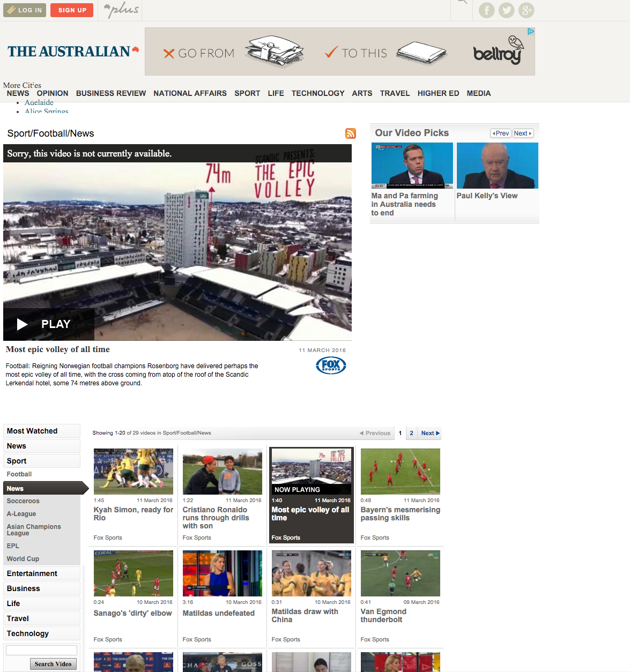Expand the Technology video category
This screenshot has width=630, height=672.
tap(42, 633)
